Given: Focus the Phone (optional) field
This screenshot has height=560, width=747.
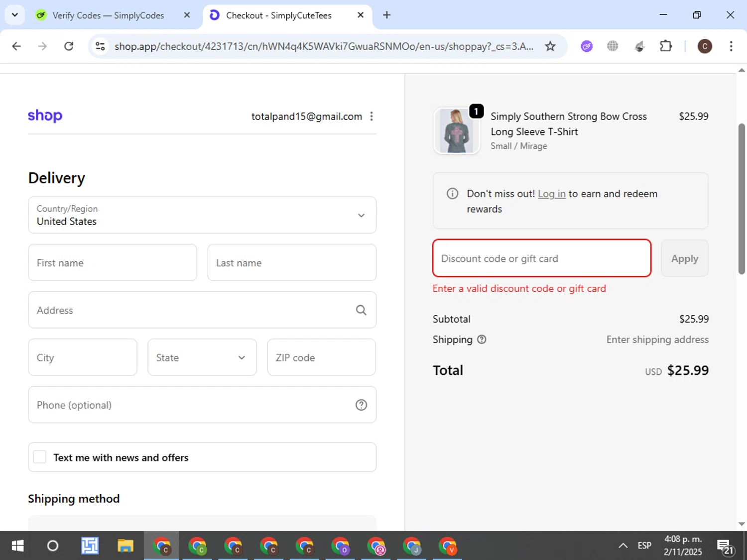Looking at the screenshot, I should (202, 405).
